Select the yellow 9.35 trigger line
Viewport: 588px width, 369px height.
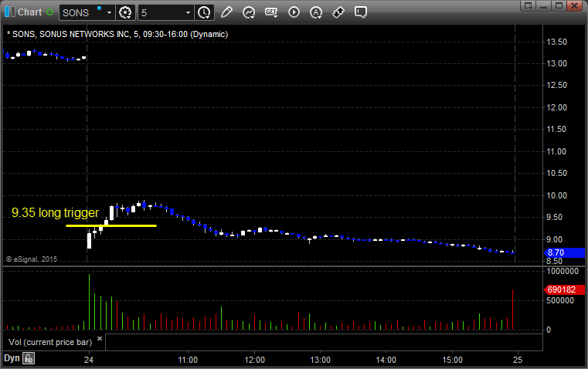coord(111,225)
